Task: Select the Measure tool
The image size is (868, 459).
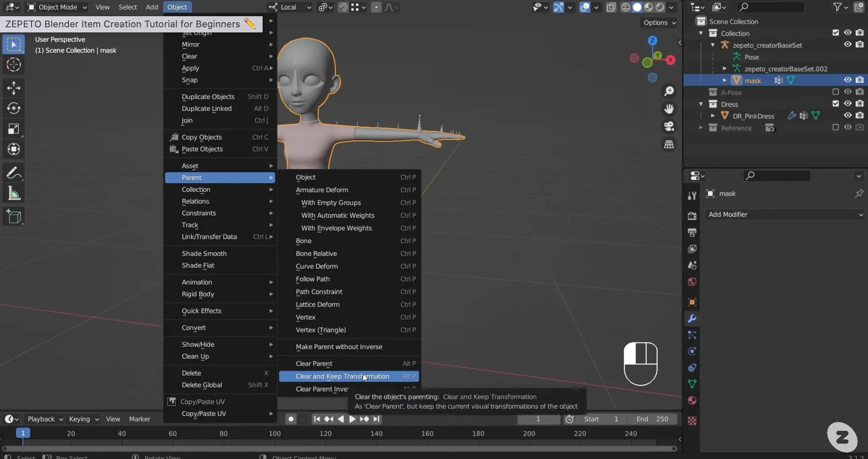Action: click(x=14, y=194)
